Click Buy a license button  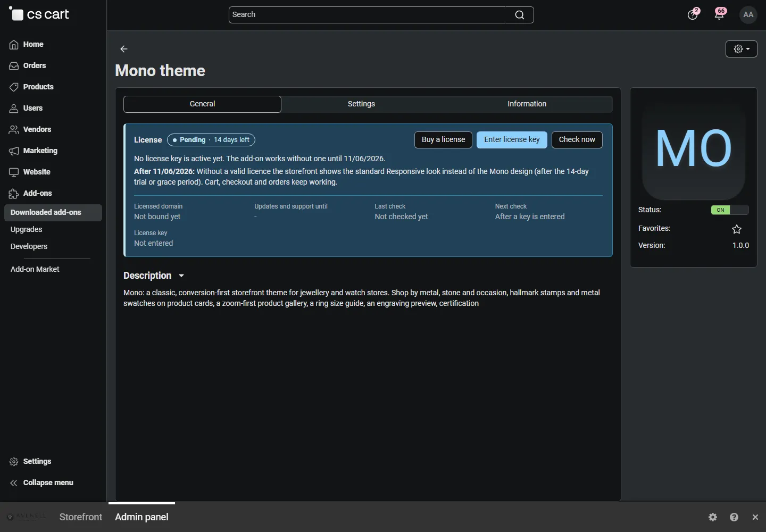(x=444, y=140)
